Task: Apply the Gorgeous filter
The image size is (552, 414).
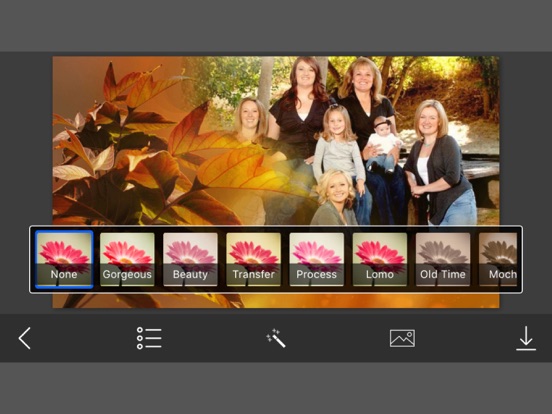Action: [x=127, y=259]
